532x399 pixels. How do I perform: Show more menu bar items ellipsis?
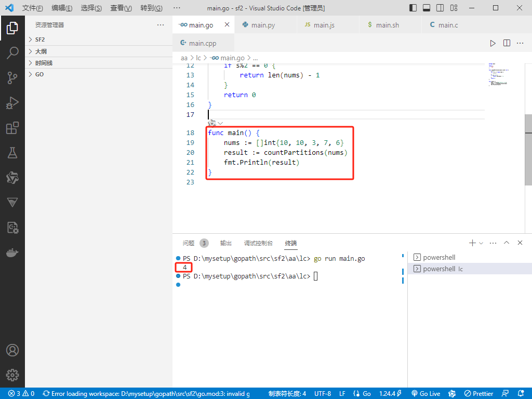point(177,8)
